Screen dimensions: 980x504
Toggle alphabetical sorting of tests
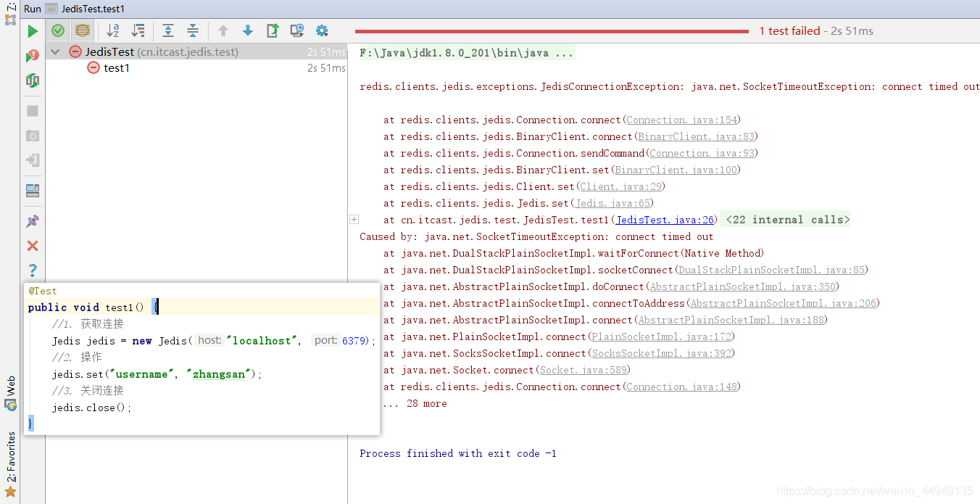pyautogui.click(x=112, y=31)
